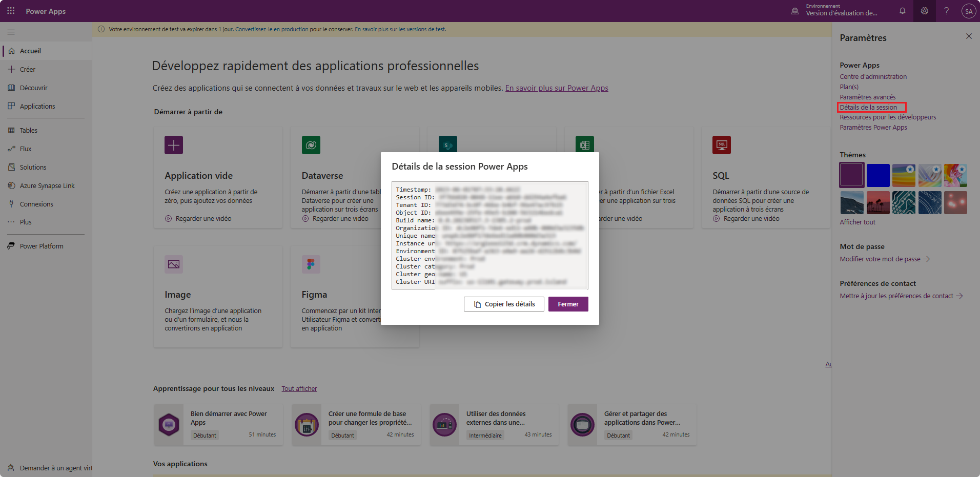Open Centre d'administration link
980x477 pixels.
coord(873,76)
